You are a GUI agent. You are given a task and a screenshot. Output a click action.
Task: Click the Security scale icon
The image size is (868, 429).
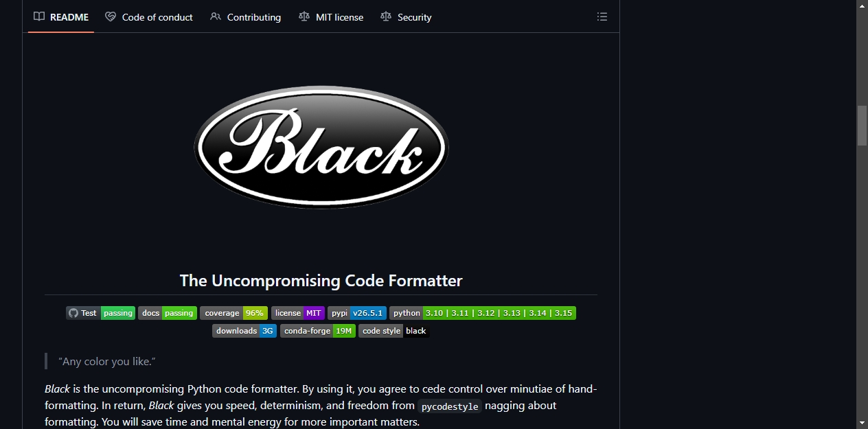(386, 17)
